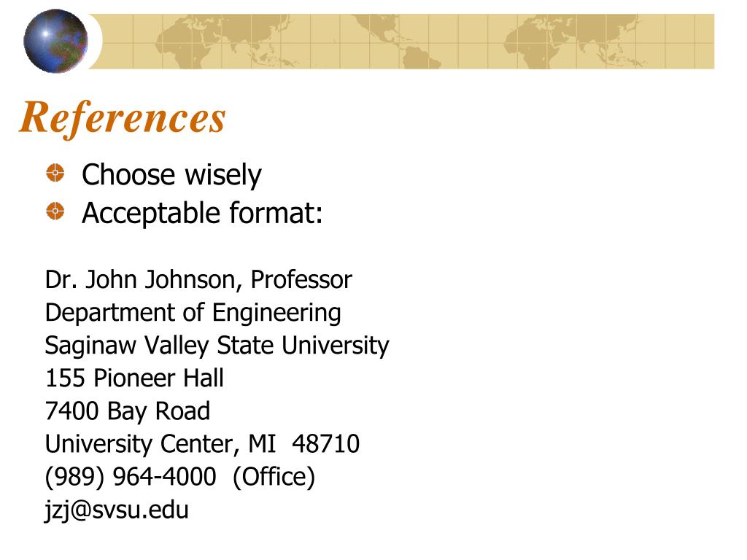Click the 7400 Bay Road line
This screenshot has height=560, width=747.
coord(127,411)
